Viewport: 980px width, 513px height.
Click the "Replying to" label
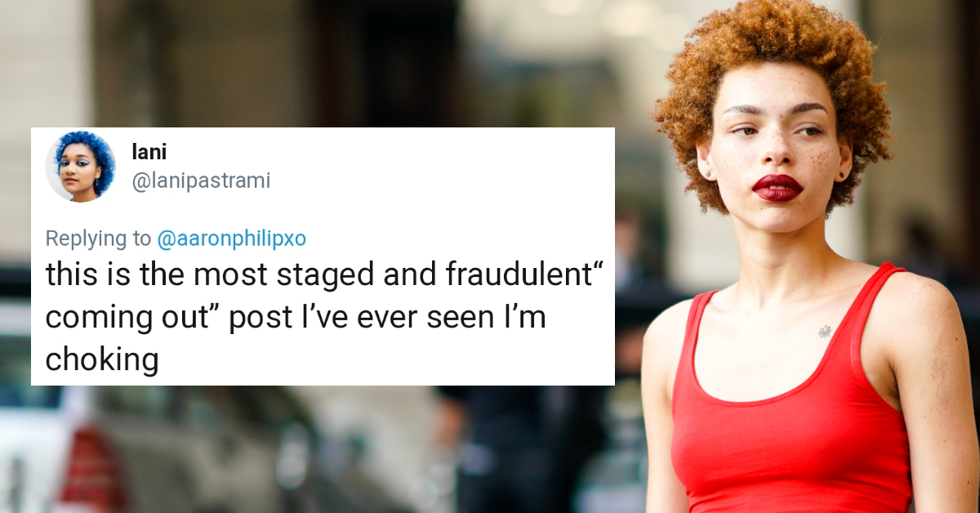pyautogui.click(x=98, y=239)
